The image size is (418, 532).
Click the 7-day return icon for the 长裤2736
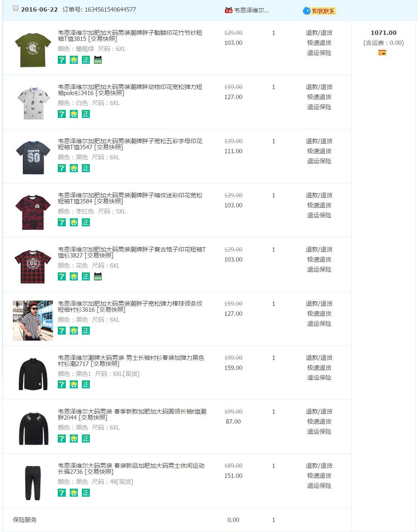click(x=62, y=493)
